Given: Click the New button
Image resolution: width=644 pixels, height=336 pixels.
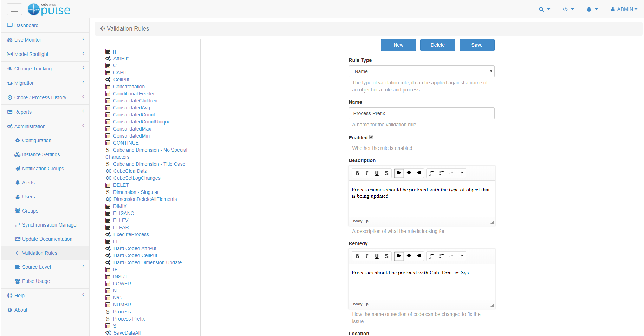Looking at the screenshot, I should click(x=398, y=45).
